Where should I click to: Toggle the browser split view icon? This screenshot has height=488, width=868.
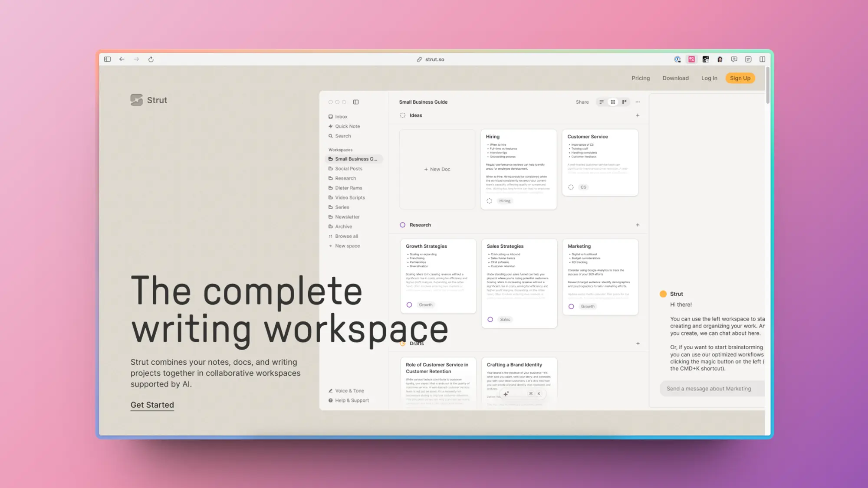coord(763,59)
